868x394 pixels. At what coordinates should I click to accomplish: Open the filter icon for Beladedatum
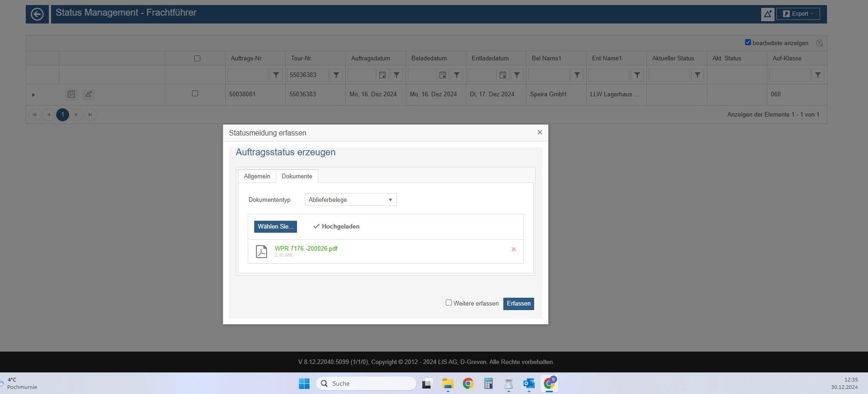(x=457, y=75)
